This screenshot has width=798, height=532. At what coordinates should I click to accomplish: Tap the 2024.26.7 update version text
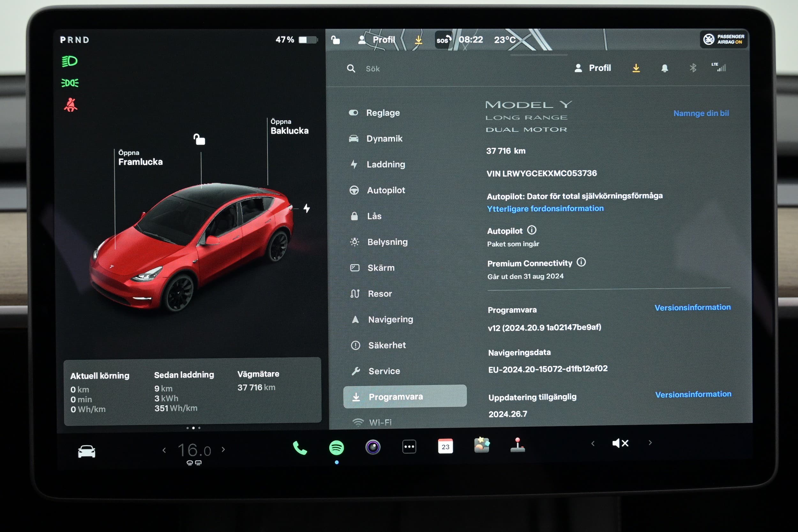pos(508,414)
